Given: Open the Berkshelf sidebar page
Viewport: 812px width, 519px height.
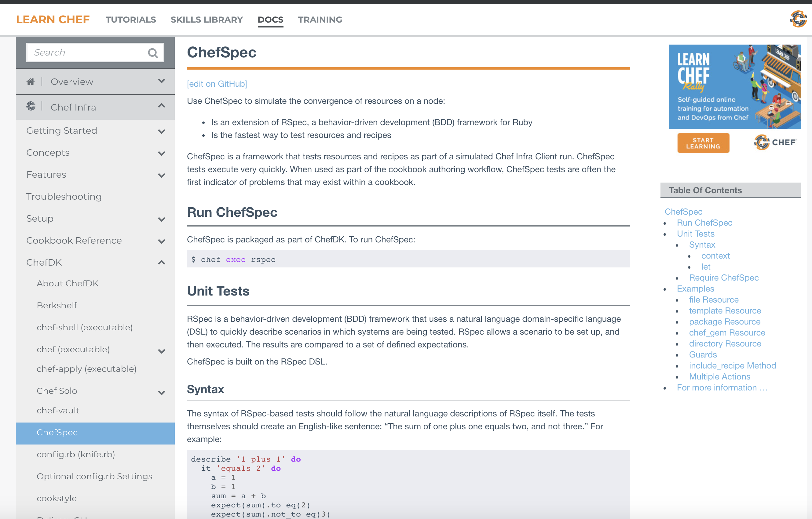Looking at the screenshot, I should (57, 305).
